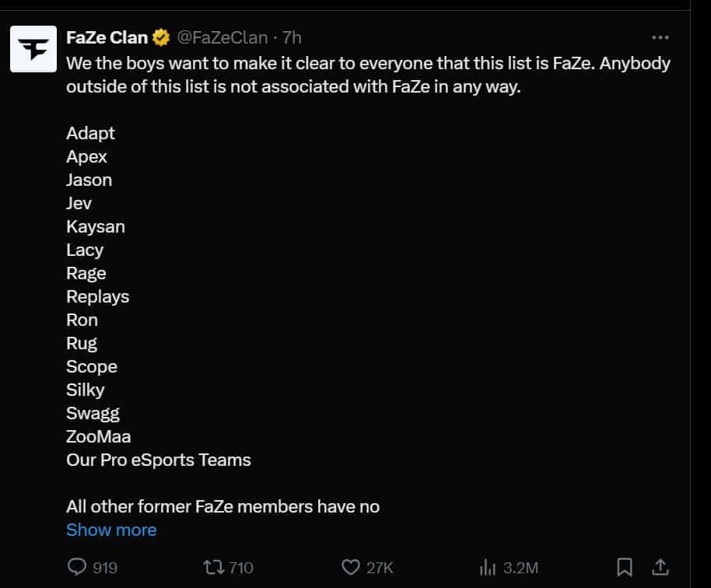Open the tweet options three-dot menu

tap(660, 36)
